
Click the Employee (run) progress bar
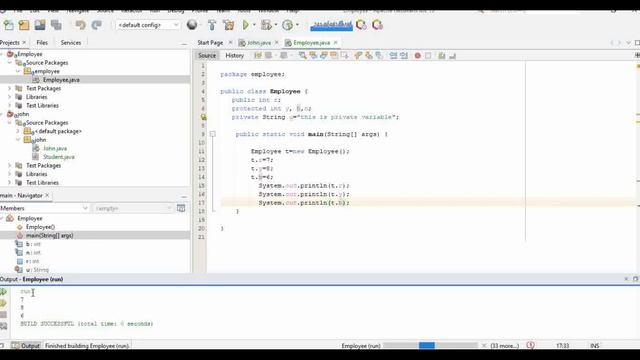(430, 346)
